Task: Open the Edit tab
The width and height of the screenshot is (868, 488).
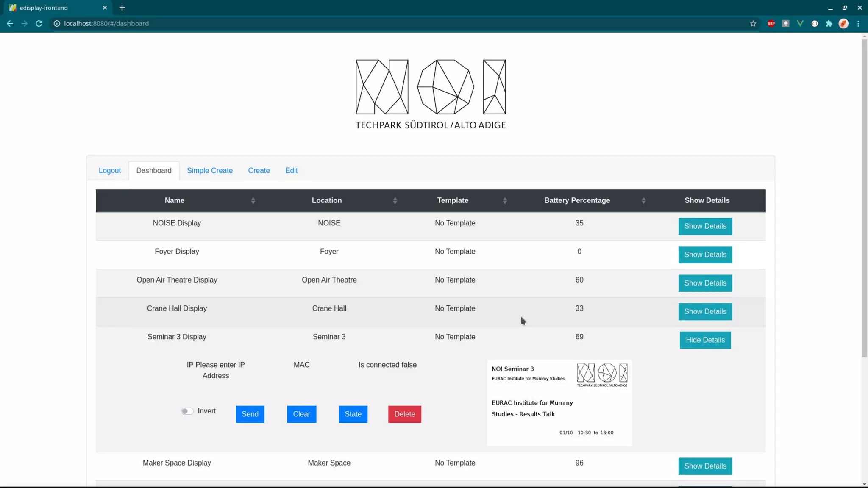Action: (291, 170)
